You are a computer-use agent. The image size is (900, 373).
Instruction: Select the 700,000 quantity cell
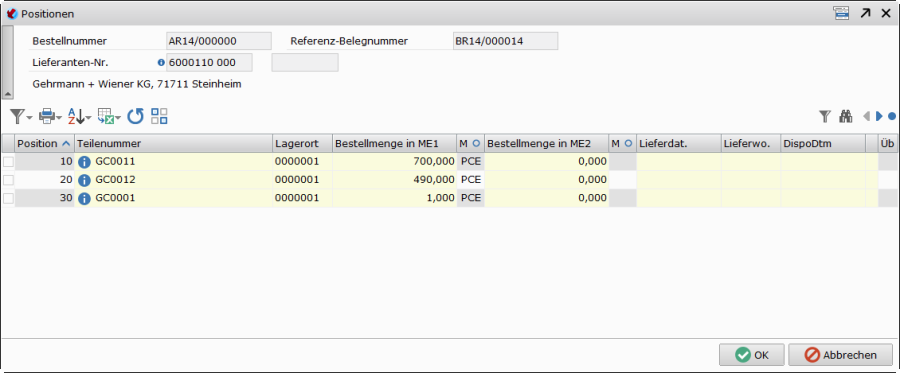tap(394, 162)
